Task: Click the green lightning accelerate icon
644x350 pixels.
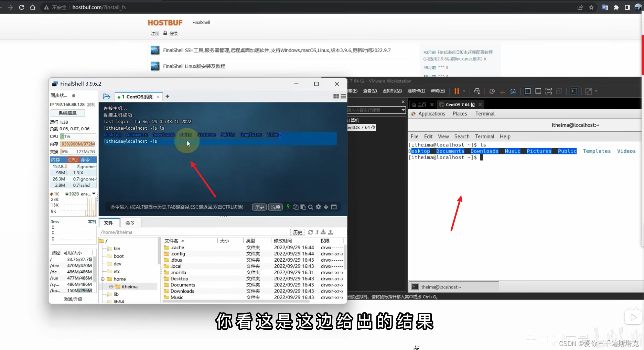Action: pyautogui.click(x=288, y=207)
